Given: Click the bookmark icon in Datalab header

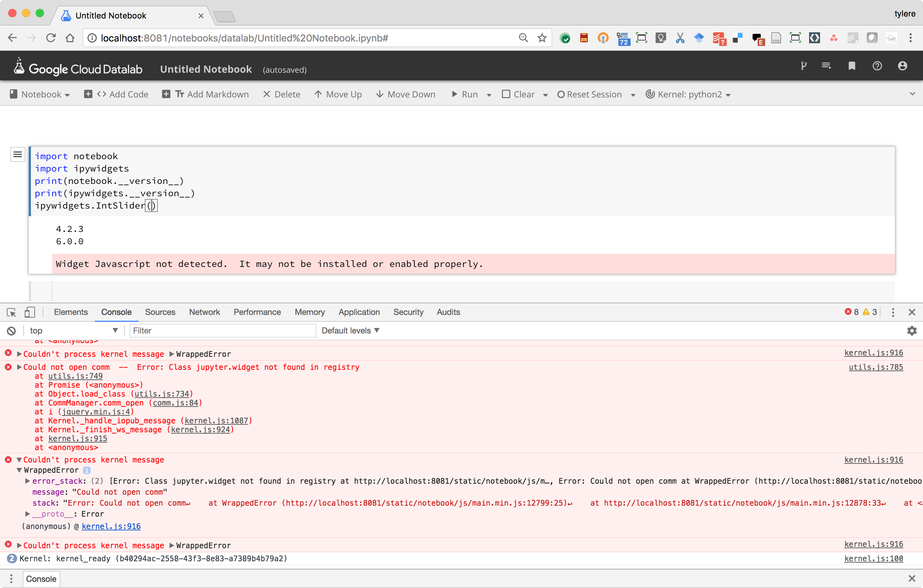Looking at the screenshot, I should click(852, 66).
